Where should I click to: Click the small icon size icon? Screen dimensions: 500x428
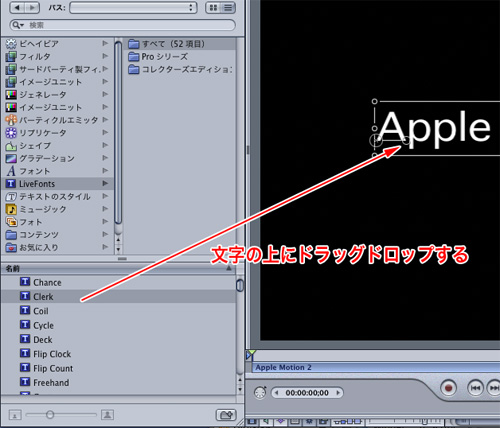click(15, 415)
